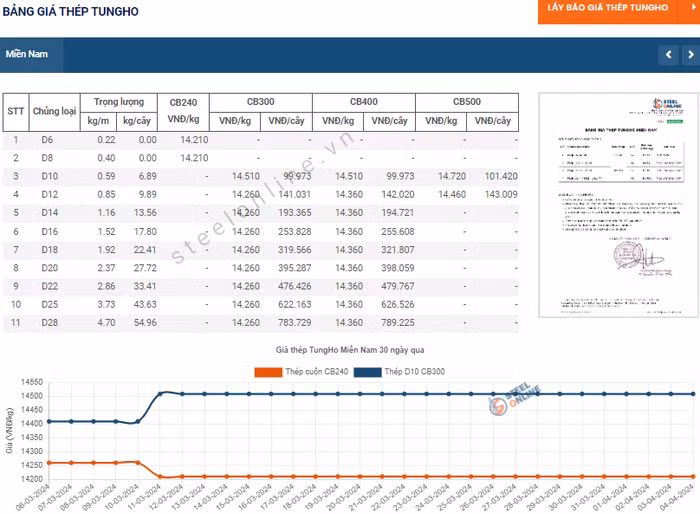Screen dimensions: 700x514
Task: Click the 476.426 value in row D22
Action: pos(295,286)
